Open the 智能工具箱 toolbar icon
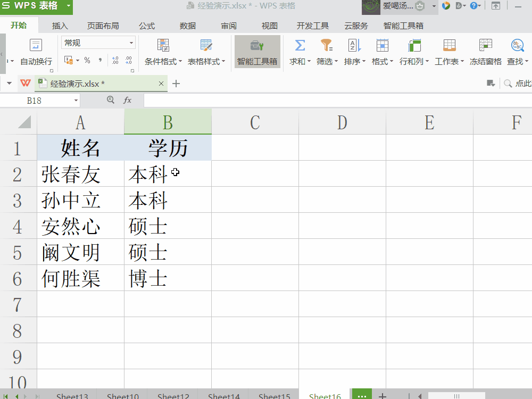Viewport: 532px width, 399px height. 257,52
